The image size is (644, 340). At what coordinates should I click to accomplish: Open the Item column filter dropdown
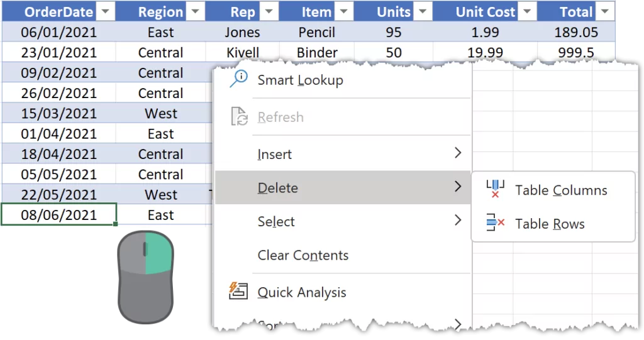tap(344, 12)
